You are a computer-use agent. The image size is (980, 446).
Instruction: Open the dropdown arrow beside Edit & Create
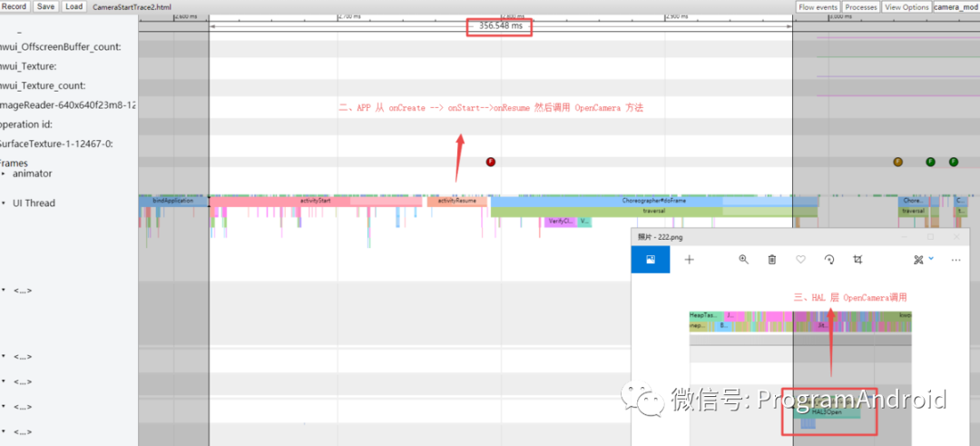[x=931, y=258]
